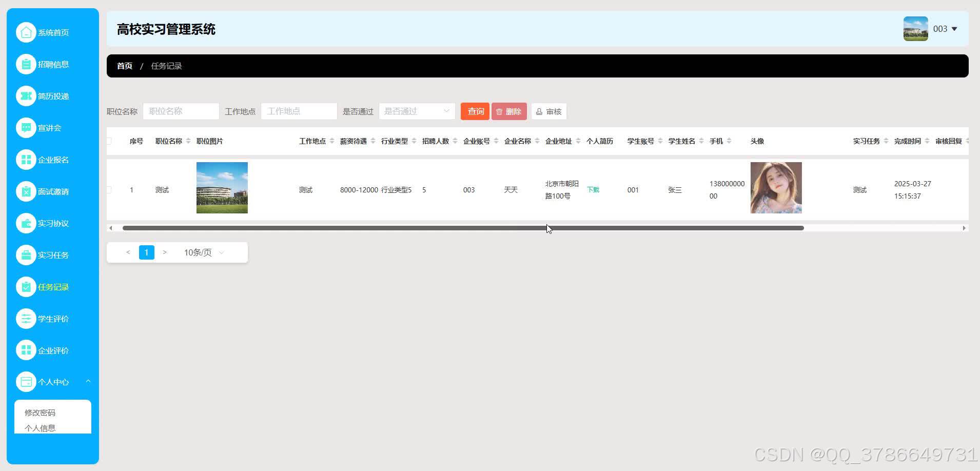Click the 下载 resume link
This screenshot has width=980, height=471.
(593, 189)
